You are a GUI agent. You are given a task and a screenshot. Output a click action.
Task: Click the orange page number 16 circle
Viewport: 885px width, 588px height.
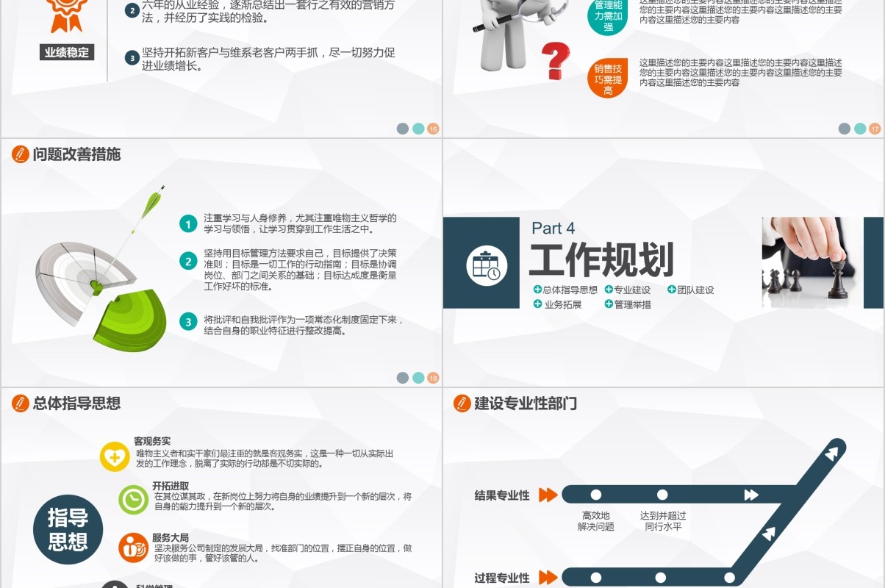click(x=433, y=129)
